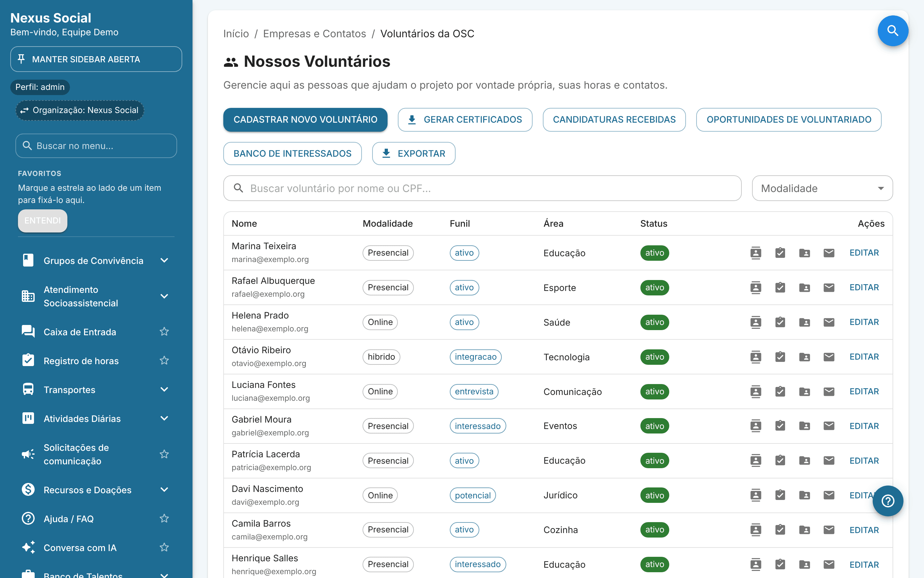The width and height of the screenshot is (924, 578).
Task: Click entrevista funnel chip for Luciana Fontes
Action: point(474,391)
